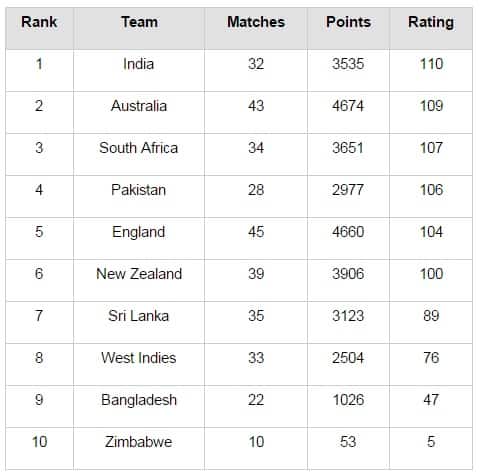Select Bangladesh in the table
The image size is (480, 474).
139,400
